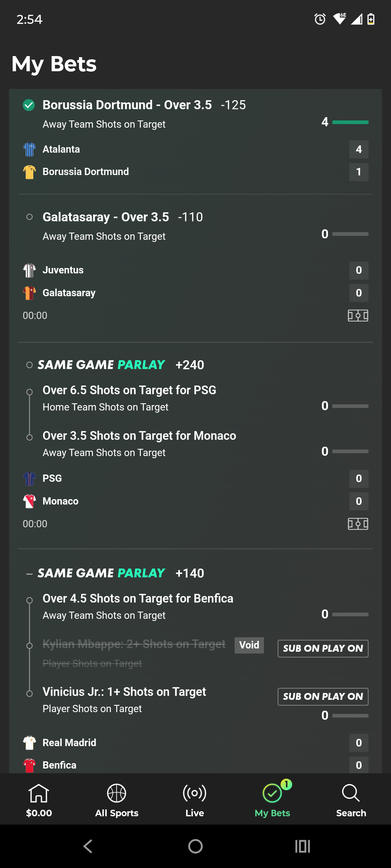Tap the Borussia Dortmund yellow jersey icon
Viewport: 391px width, 868px height.
[x=29, y=172]
